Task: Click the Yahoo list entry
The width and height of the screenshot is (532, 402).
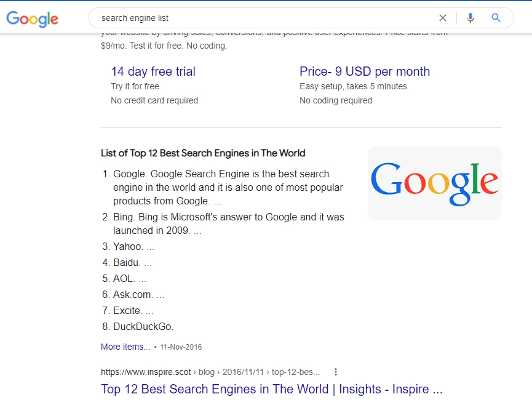Action: pos(128,246)
